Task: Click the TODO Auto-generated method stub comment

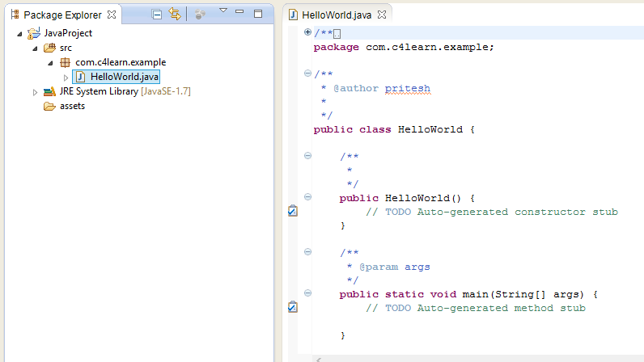Action: pos(476,308)
